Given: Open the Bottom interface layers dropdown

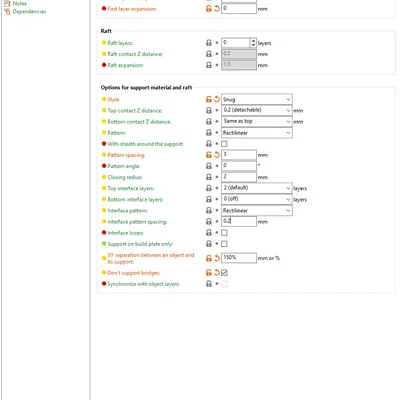Looking at the screenshot, I should click(257, 199).
